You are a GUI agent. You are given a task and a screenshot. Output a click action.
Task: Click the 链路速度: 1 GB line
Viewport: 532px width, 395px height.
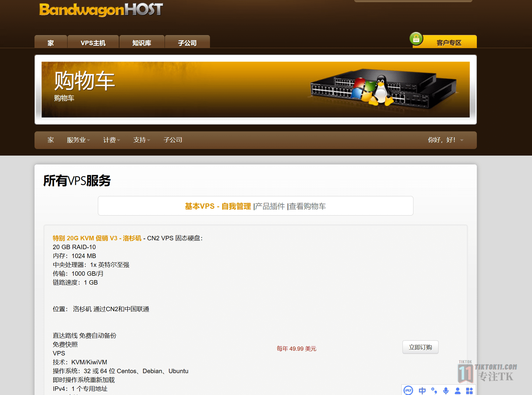tap(75, 282)
